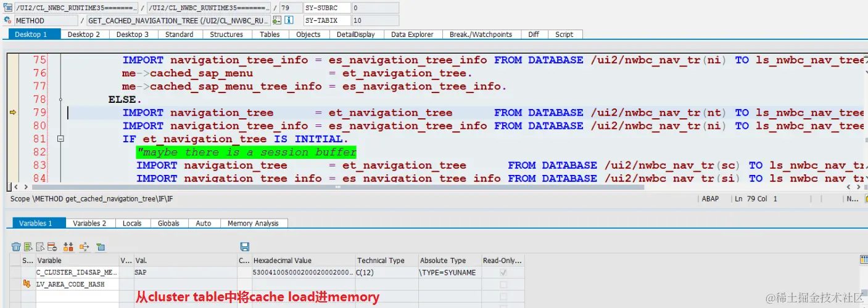This screenshot has height=308, width=868.
Task: Click line number 82 in the code gutter
Action: click(x=39, y=152)
